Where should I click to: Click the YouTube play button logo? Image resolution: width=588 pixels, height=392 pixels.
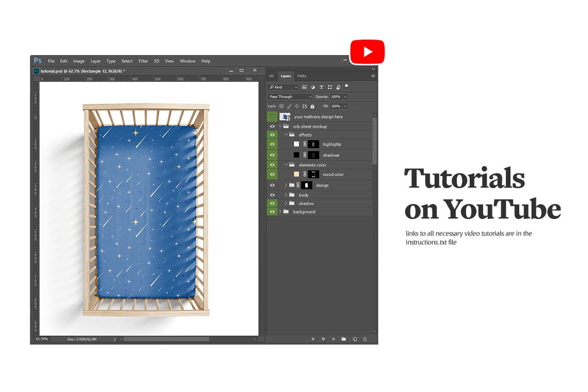click(367, 51)
